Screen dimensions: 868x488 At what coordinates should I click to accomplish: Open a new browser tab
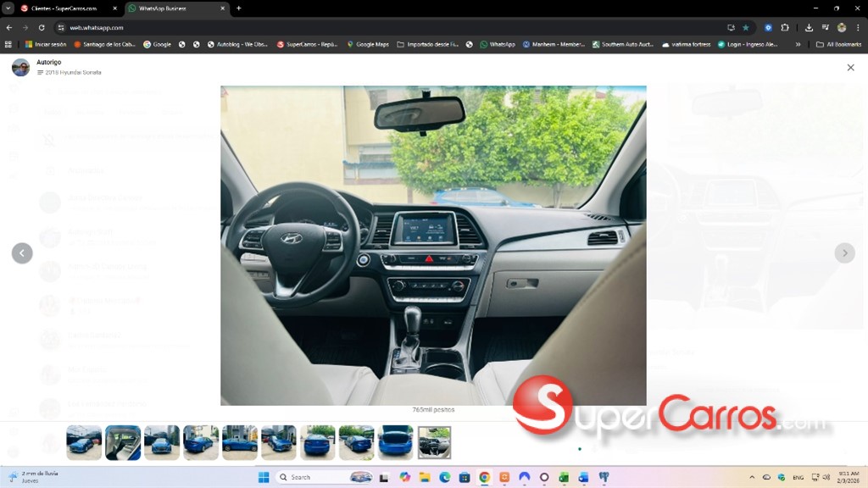pos(239,8)
